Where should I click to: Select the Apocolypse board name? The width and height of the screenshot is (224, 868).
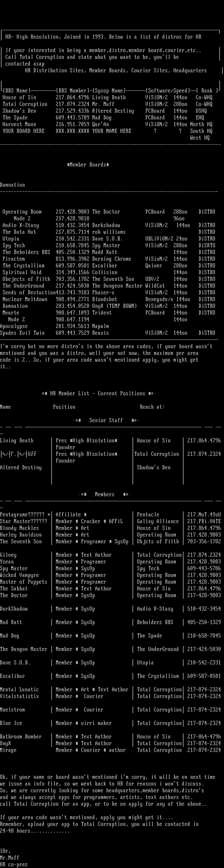(x=14, y=327)
